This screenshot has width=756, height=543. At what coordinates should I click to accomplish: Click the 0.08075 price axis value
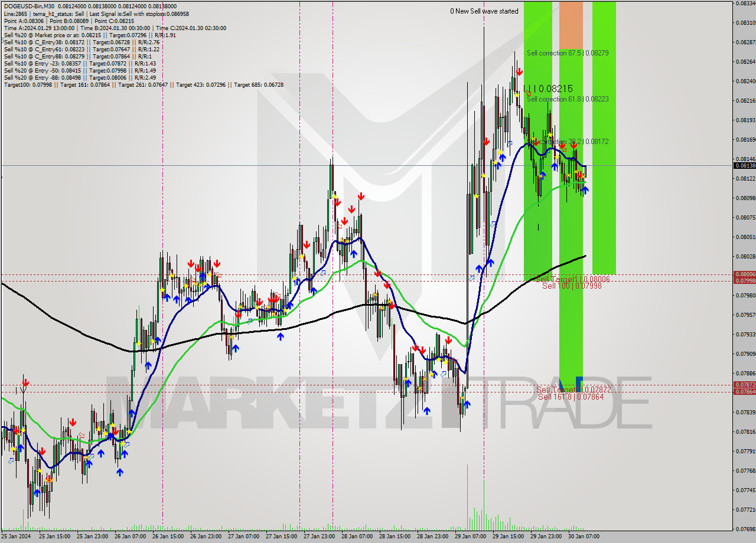[745, 218]
